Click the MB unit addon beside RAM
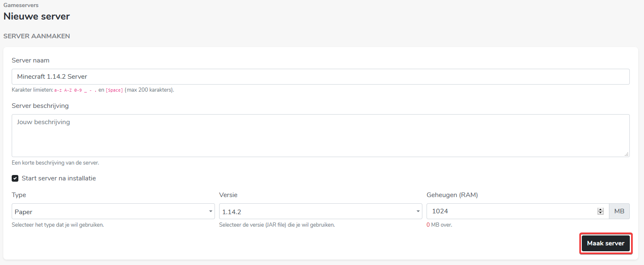The width and height of the screenshot is (644, 265). 619,211
